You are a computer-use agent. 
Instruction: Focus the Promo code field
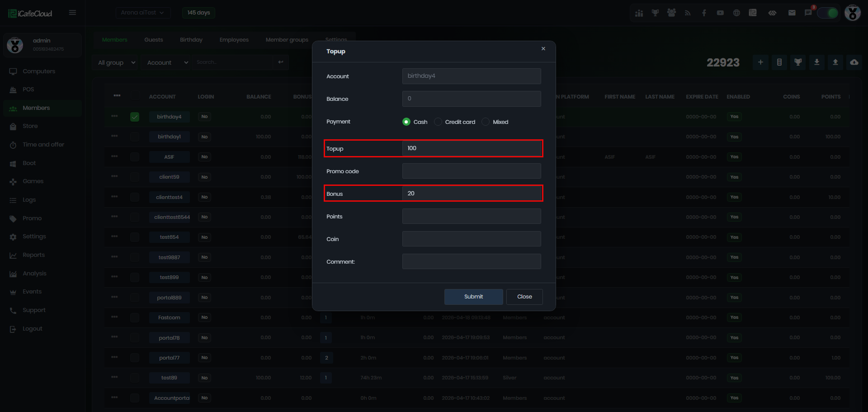(x=472, y=171)
